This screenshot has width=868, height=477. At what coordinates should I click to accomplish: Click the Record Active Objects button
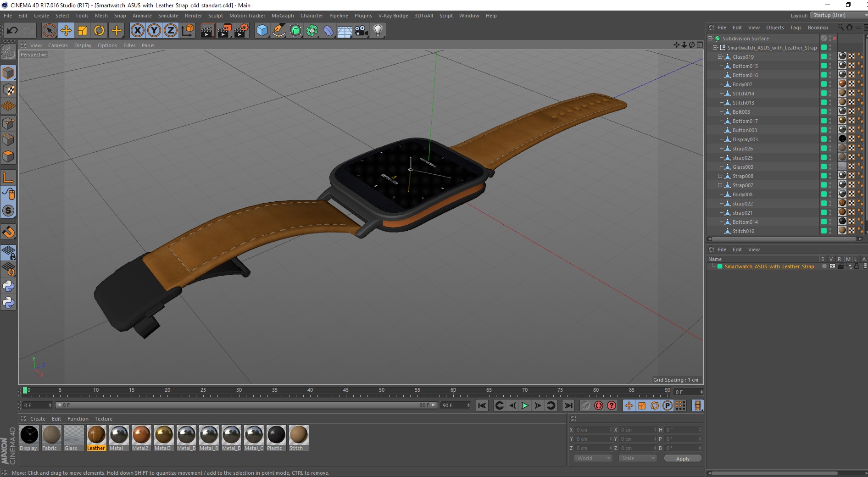pyautogui.click(x=586, y=405)
